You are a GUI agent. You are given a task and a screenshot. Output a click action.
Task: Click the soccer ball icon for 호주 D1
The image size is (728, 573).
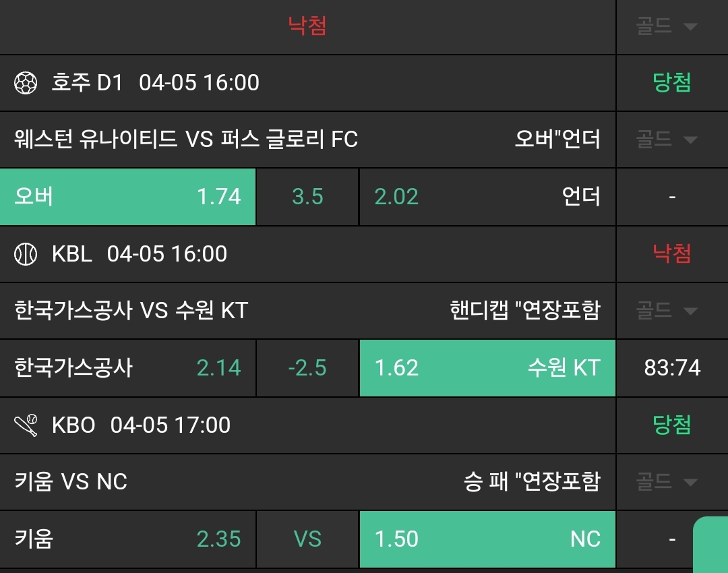coord(26,83)
